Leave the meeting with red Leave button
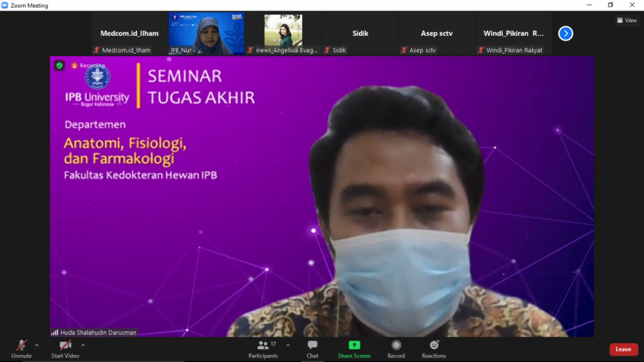This screenshot has height=362, width=644. tap(623, 349)
